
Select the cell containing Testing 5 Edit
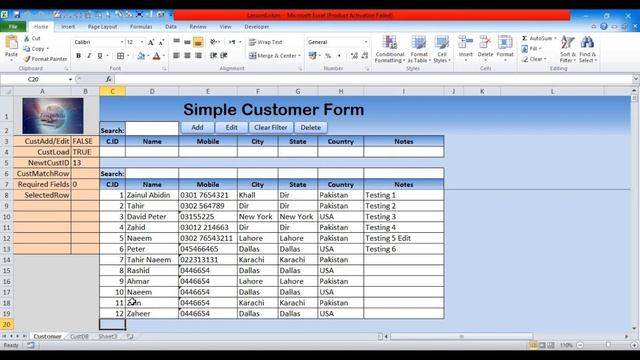click(404, 238)
